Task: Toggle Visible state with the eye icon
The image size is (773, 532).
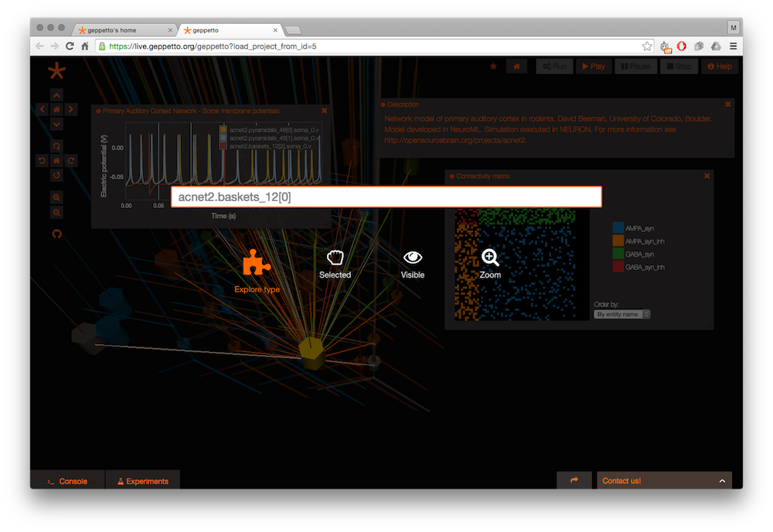Action: pos(413,257)
